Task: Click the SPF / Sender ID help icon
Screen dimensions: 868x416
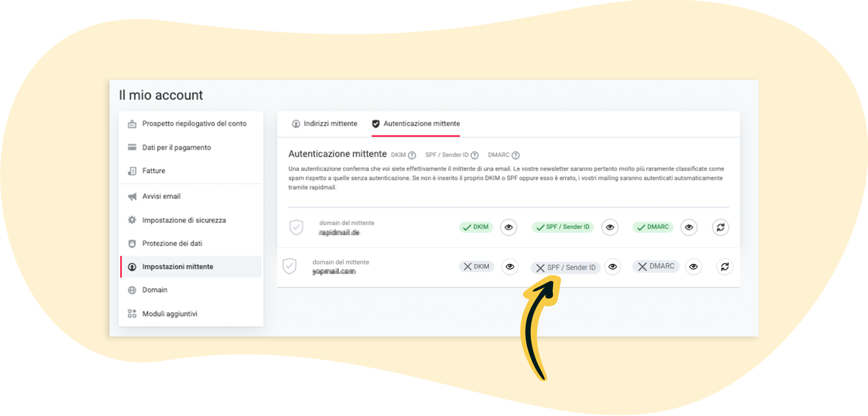Action: coord(475,155)
